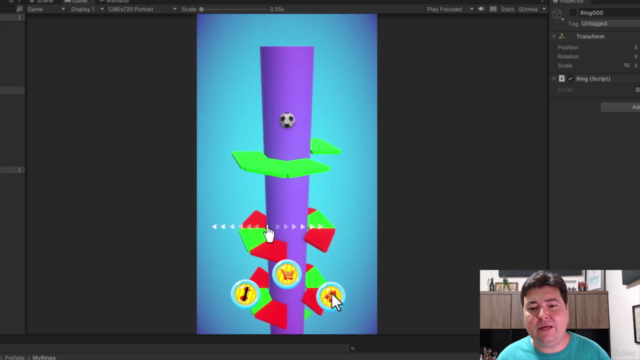
Task: Enable the Ring000 active checkbox
Action: click(x=573, y=13)
